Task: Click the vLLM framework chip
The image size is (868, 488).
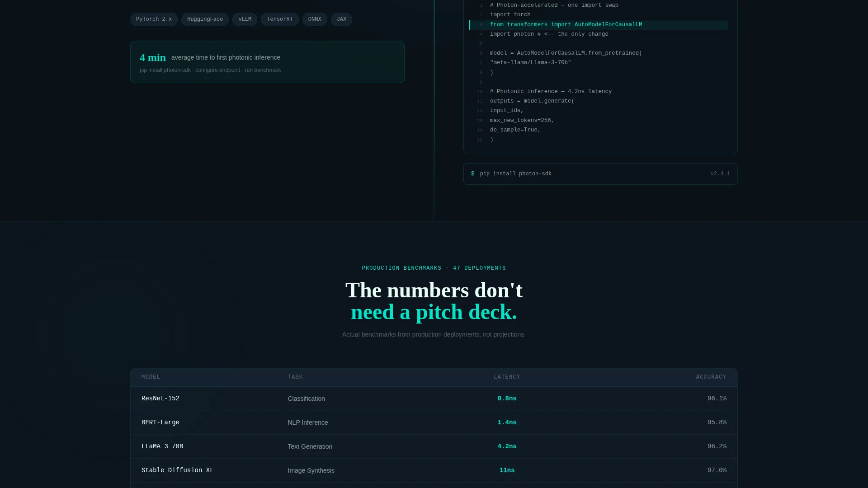Action: click(245, 19)
